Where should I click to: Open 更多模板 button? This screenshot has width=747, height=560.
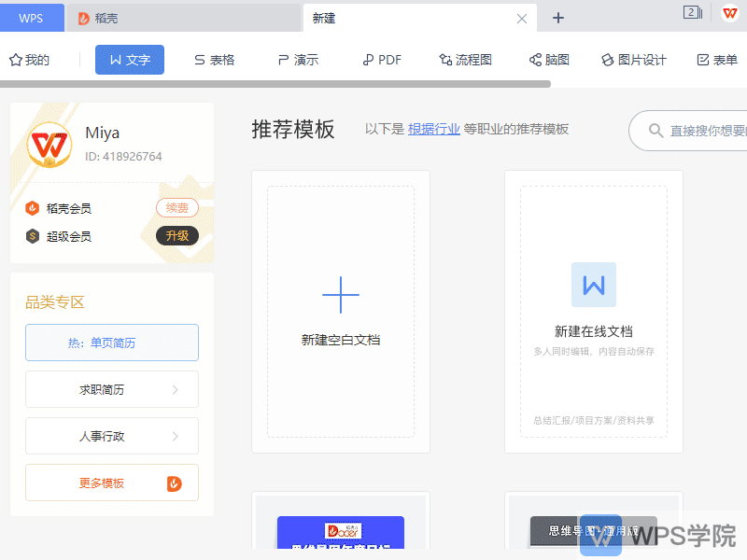coord(112,483)
